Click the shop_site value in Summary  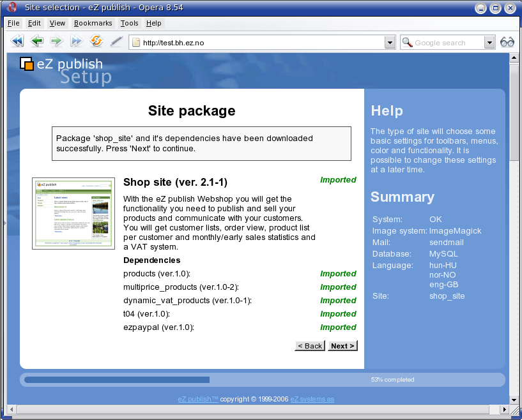[447, 296]
